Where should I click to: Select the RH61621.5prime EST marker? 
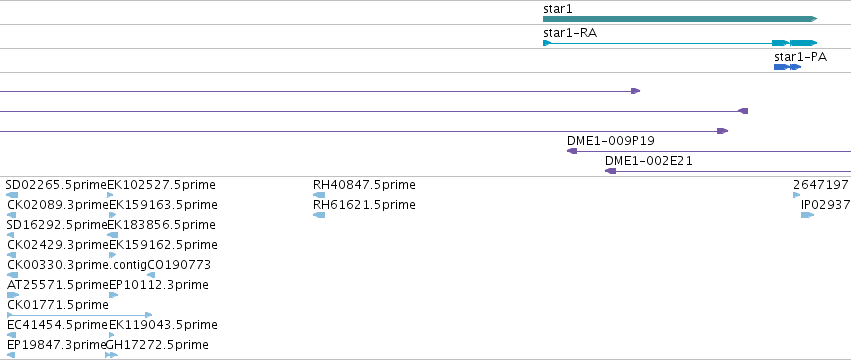(x=319, y=215)
